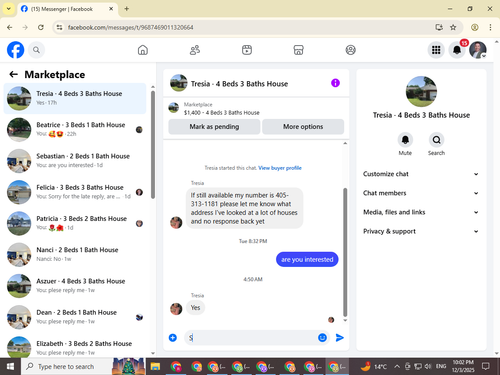Expand the Customize chat section
Screen dimensions: 500x375
click(x=421, y=174)
